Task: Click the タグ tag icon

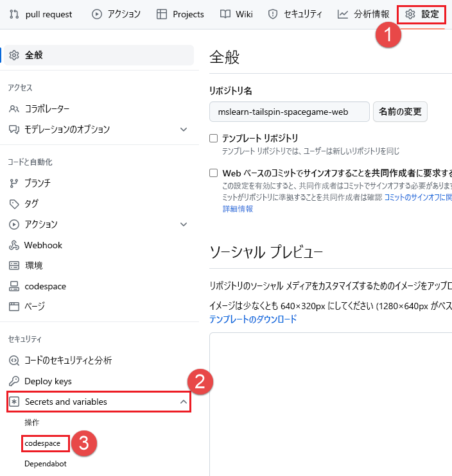Action: (14, 204)
